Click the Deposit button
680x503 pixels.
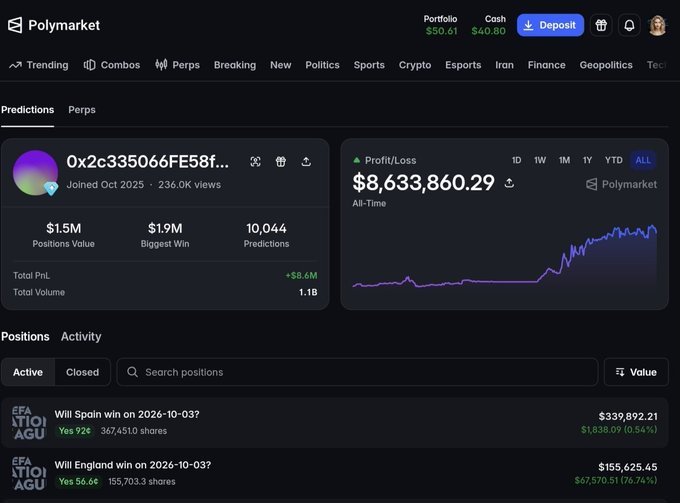550,25
